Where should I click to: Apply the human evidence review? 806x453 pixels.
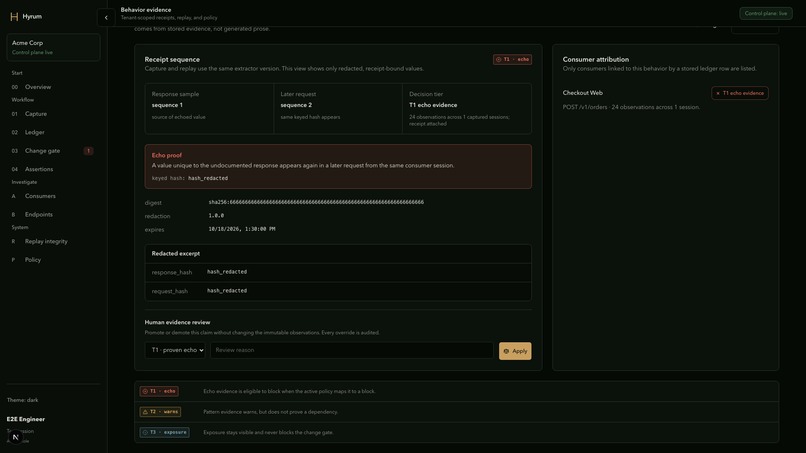(515, 351)
